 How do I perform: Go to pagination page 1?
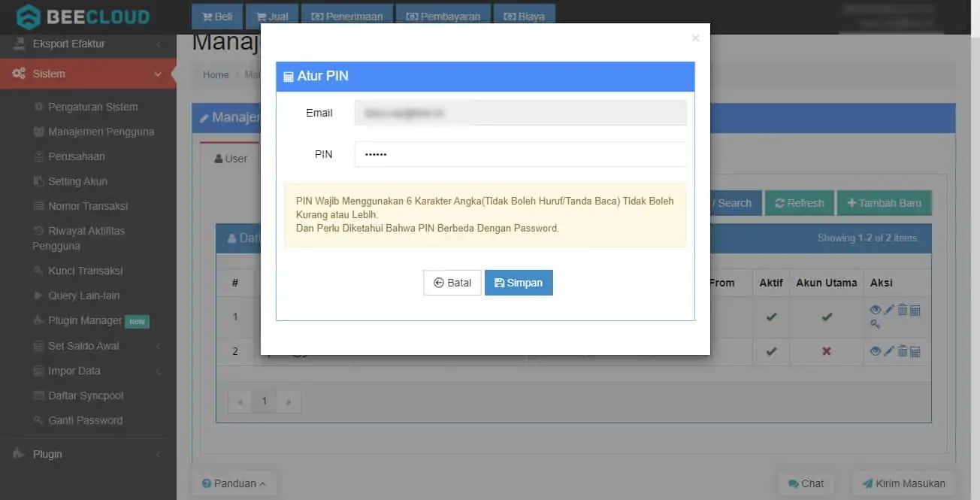click(x=264, y=402)
